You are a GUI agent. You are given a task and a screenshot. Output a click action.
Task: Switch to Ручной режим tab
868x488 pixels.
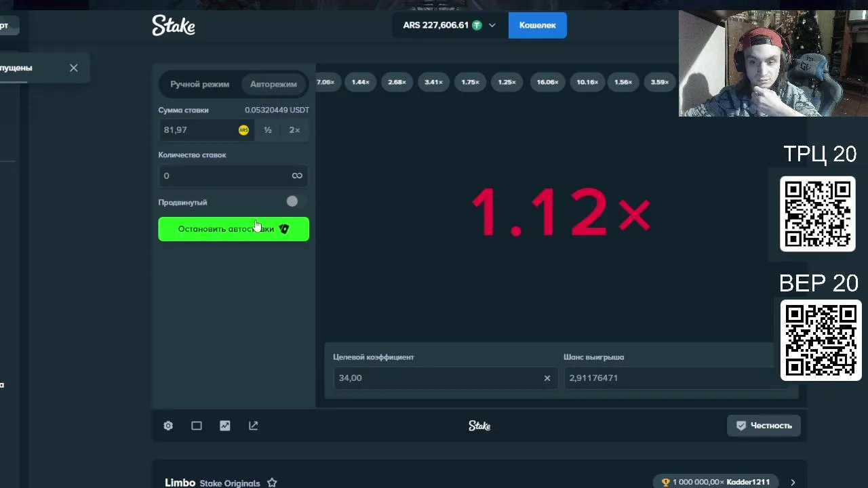coord(200,84)
